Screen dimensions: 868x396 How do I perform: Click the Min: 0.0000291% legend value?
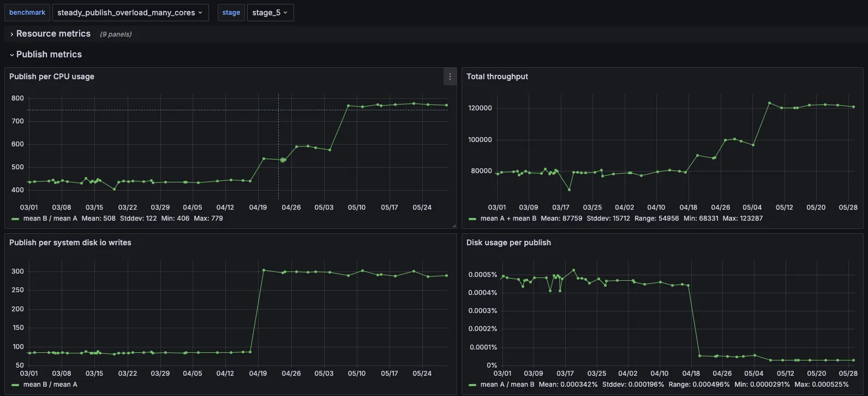(762, 385)
